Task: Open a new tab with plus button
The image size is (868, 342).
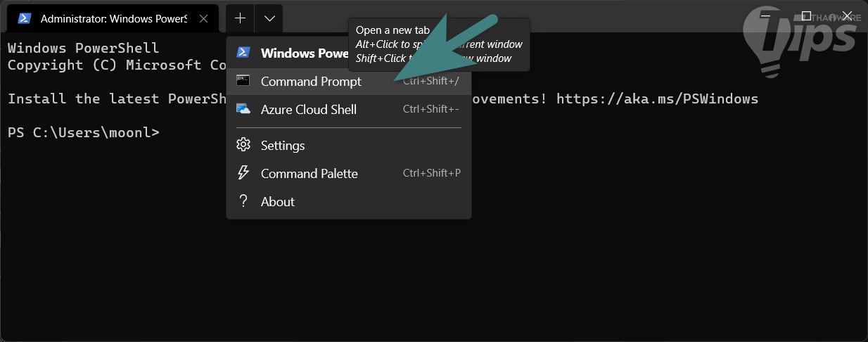Action: [240, 18]
